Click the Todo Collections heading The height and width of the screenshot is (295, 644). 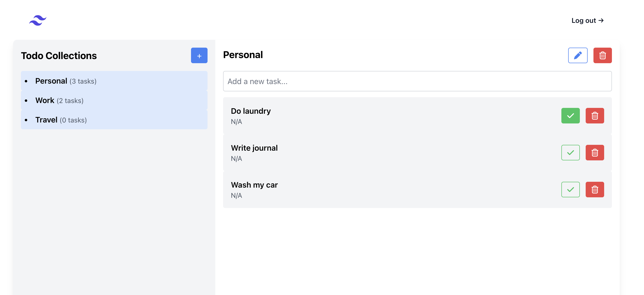point(59,55)
